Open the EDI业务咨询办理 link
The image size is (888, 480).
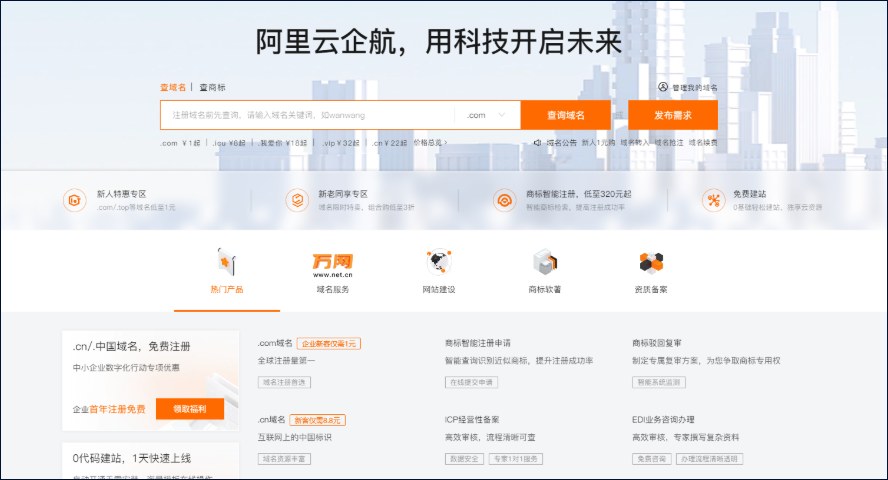click(x=663, y=419)
